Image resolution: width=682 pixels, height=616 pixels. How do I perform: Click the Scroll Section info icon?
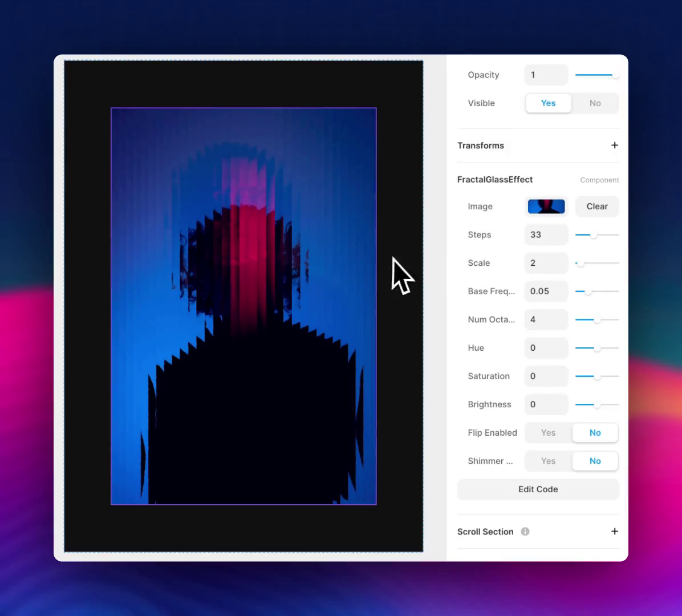pos(525,532)
